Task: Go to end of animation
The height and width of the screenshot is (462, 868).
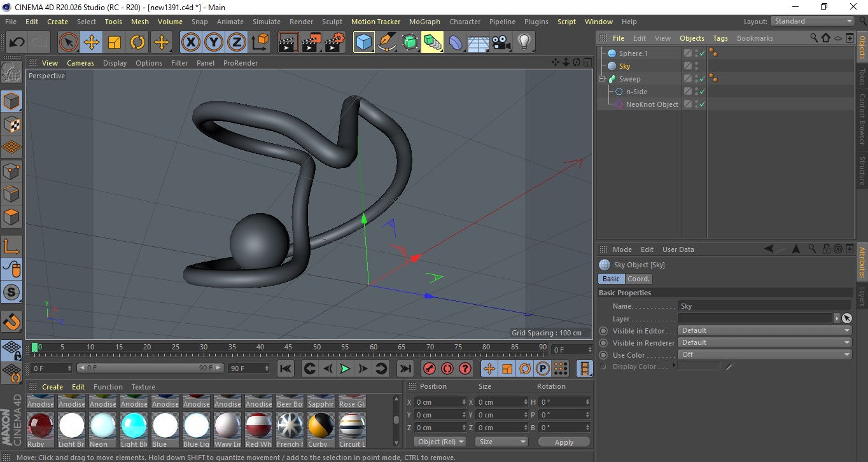Action: pos(405,368)
